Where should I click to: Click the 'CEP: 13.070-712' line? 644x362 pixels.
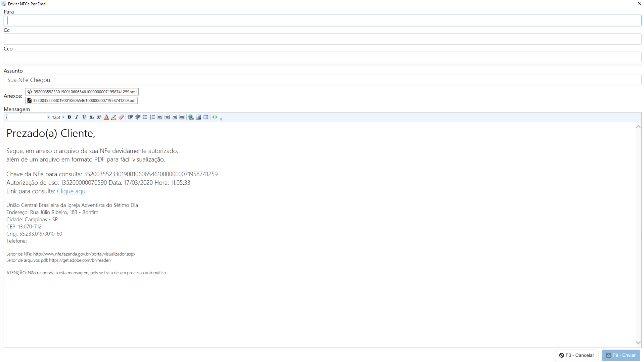pyautogui.click(x=24, y=227)
